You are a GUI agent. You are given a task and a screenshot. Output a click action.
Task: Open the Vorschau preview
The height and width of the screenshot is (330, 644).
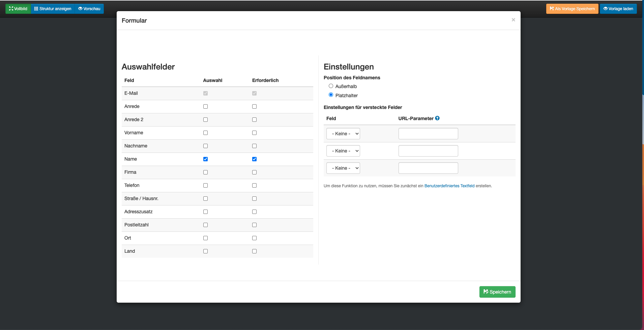pyautogui.click(x=89, y=9)
